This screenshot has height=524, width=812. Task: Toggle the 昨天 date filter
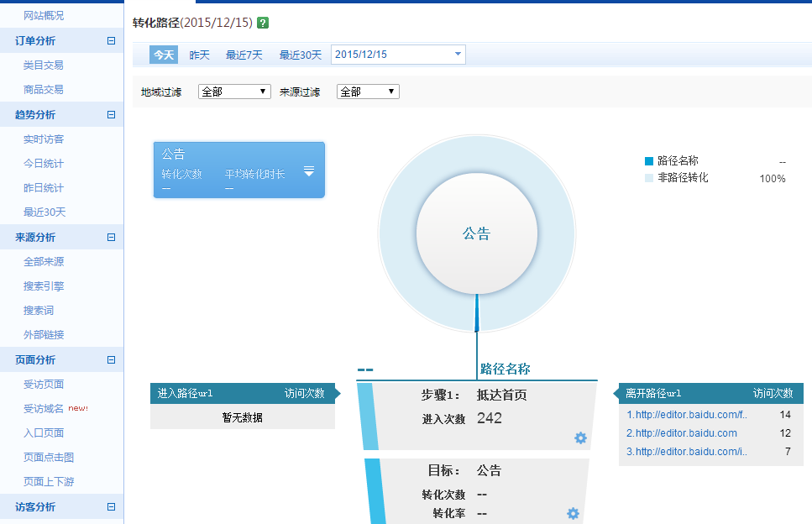pyautogui.click(x=200, y=54)
